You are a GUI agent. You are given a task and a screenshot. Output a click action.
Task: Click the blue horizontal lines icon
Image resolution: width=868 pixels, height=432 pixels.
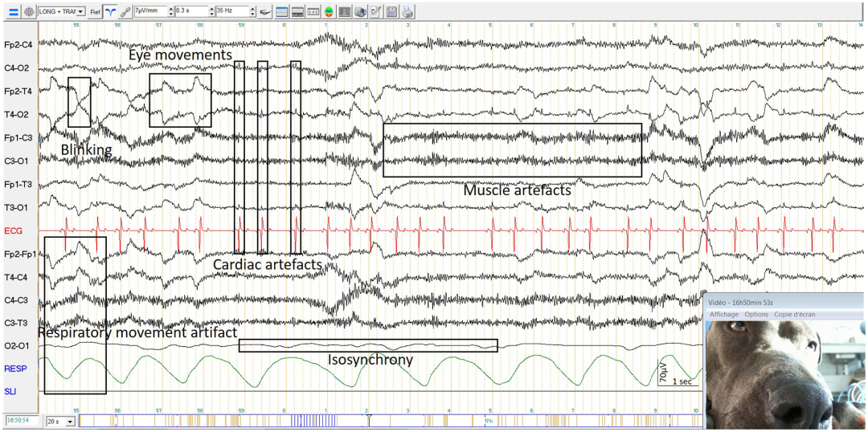12,12
